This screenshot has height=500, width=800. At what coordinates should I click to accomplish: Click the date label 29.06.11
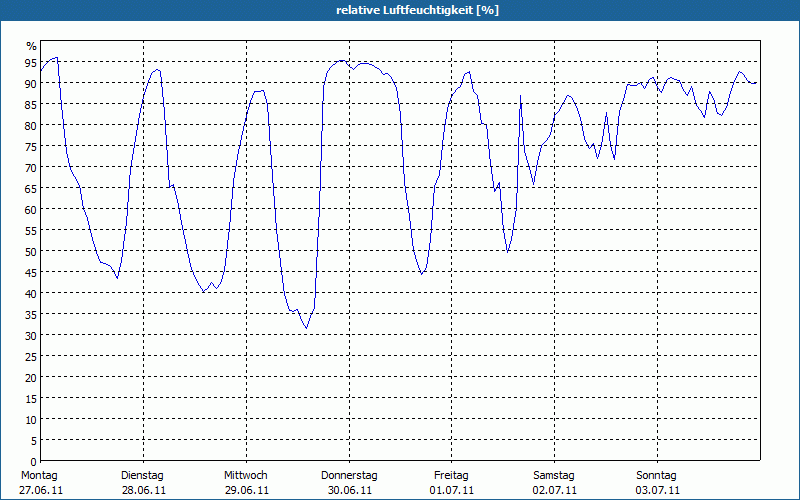[x=247, y=491]
